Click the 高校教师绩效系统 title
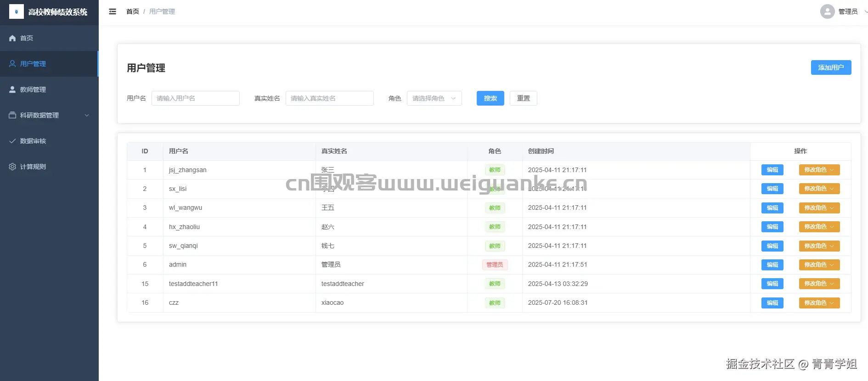 (x=58, y=12)
